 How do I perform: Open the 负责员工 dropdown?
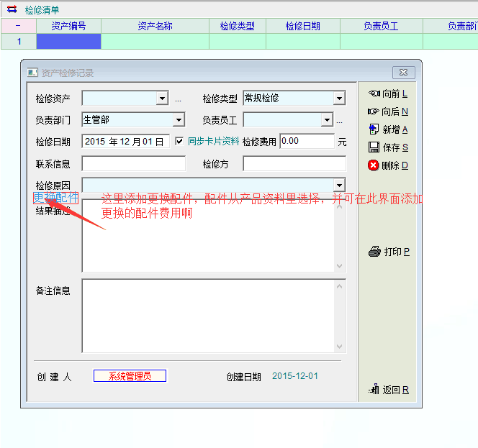coord(327,120)
